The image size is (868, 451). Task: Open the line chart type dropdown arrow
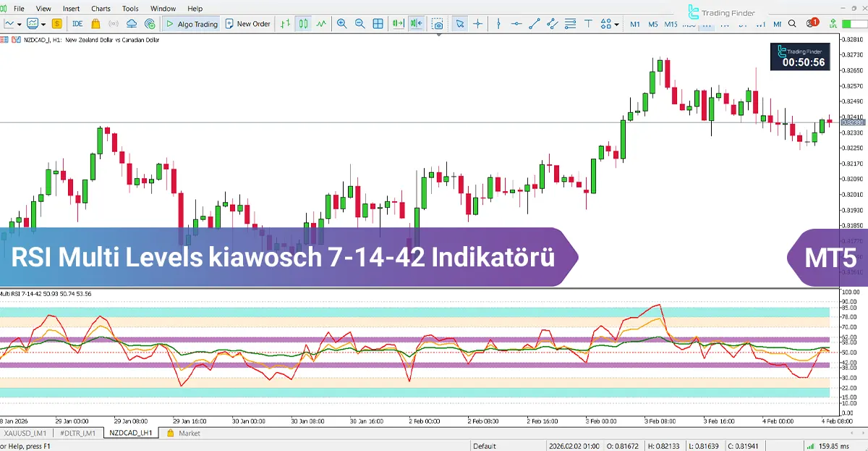[x=18, y=24]
